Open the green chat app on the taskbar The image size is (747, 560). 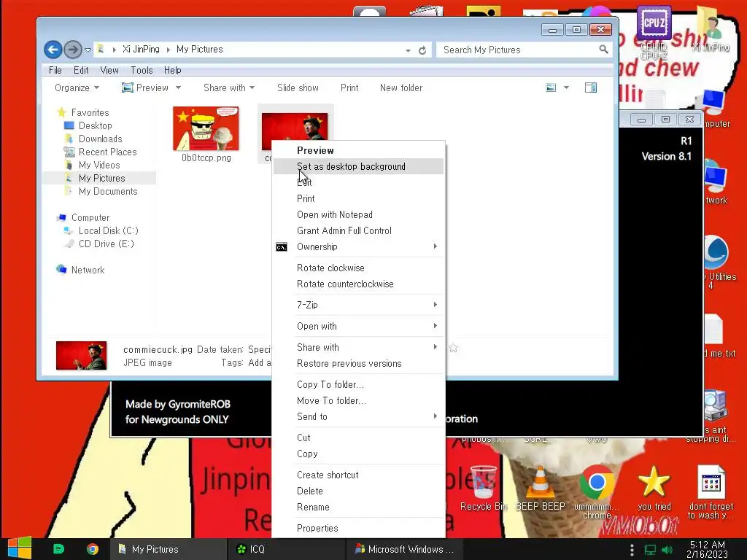tap(58, 549)
